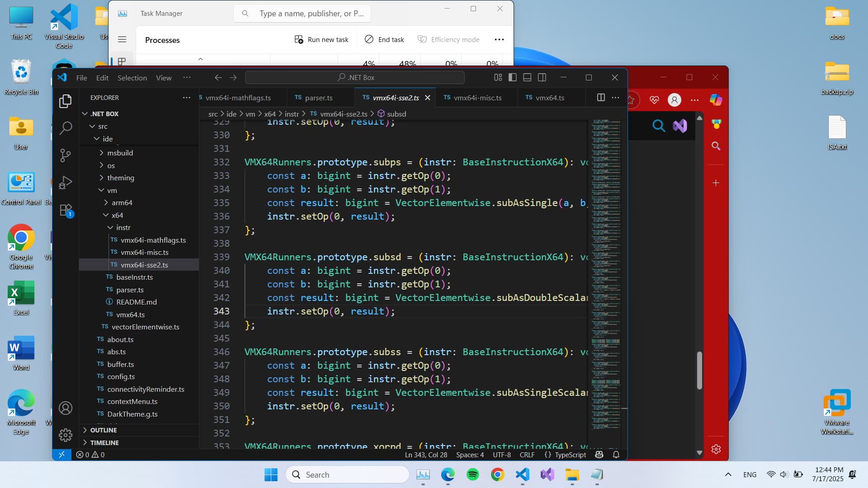Toggle the bottom panel visibility
Image resolution: width=868 pixels, height=488 pixels.
(527, 77)
